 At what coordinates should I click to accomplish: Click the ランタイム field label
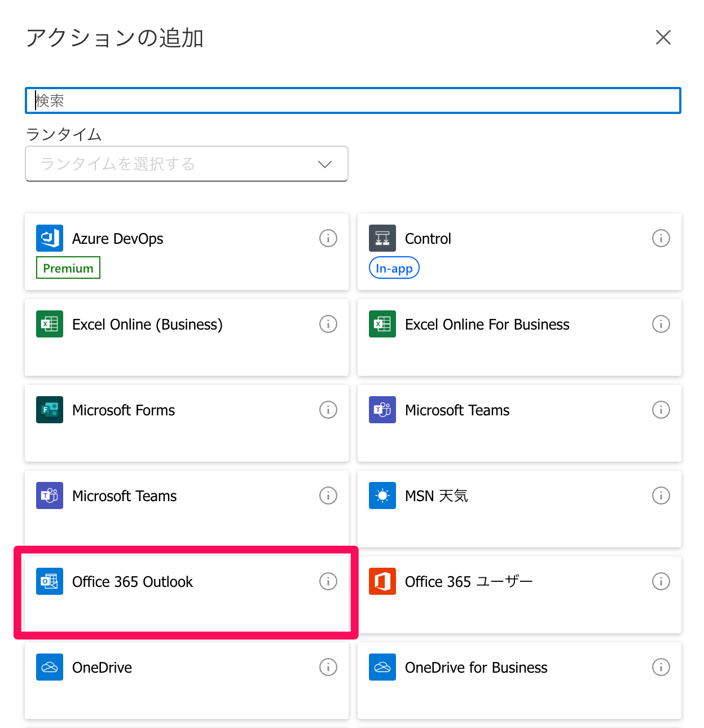pyautogui.click(x=64, y=134)
